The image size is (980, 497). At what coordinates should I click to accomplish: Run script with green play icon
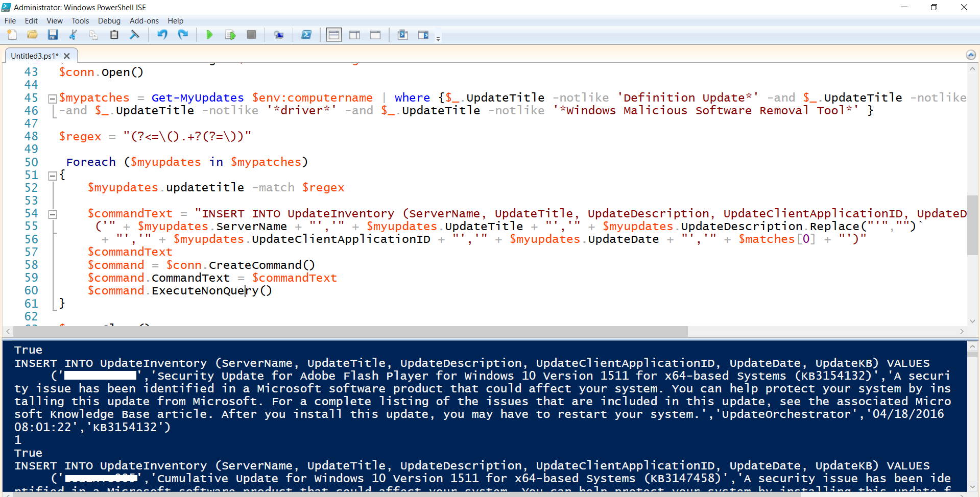(x=209, y=35)
